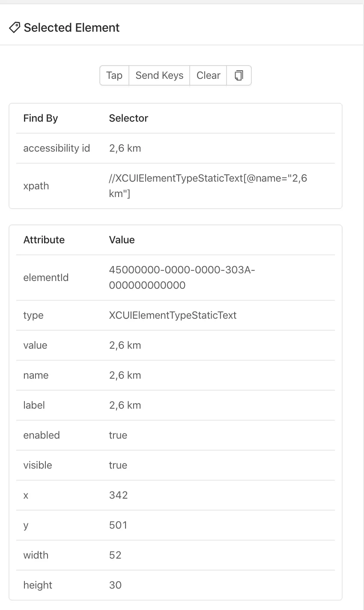Click the enabled attribute's true value

pos(118,435)
